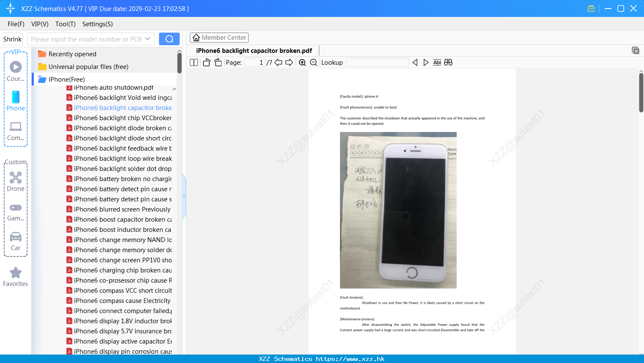Screen dimensions: 644x363
Task: Open the VIP(V) menu
Action: tap(40, 24)
